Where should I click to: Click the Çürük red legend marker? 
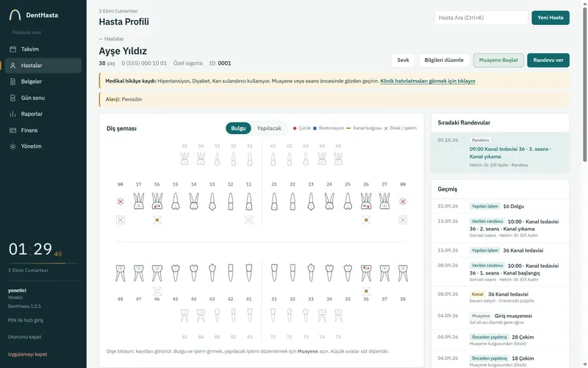pyautogui.click(x=295, y=128)
